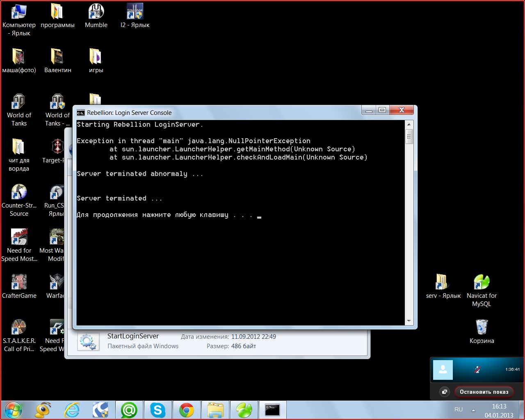Open the l2 - Ярлык shortcut
Screen dimensions: 525x420
pos(135,16)
